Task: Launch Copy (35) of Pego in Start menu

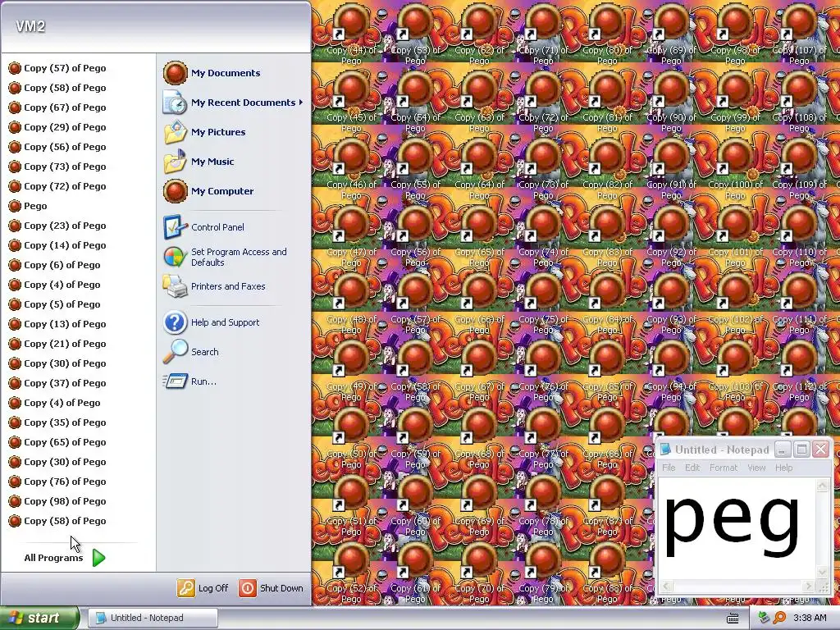Action: click(x=57, y=422)
